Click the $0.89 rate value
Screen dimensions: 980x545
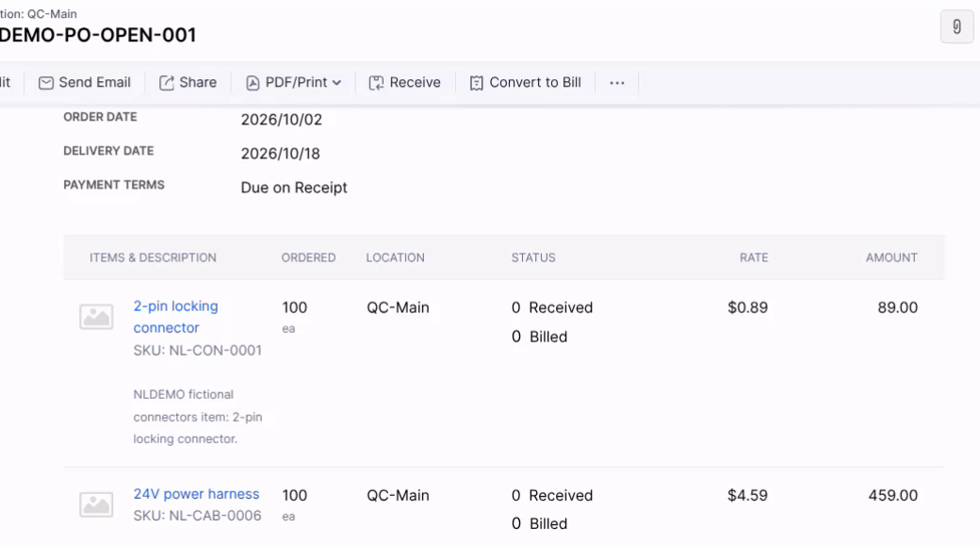[x=747, y=307]
